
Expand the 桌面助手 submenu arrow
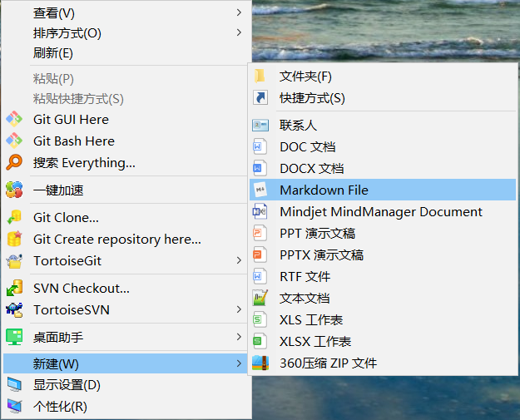pos(239,337)
